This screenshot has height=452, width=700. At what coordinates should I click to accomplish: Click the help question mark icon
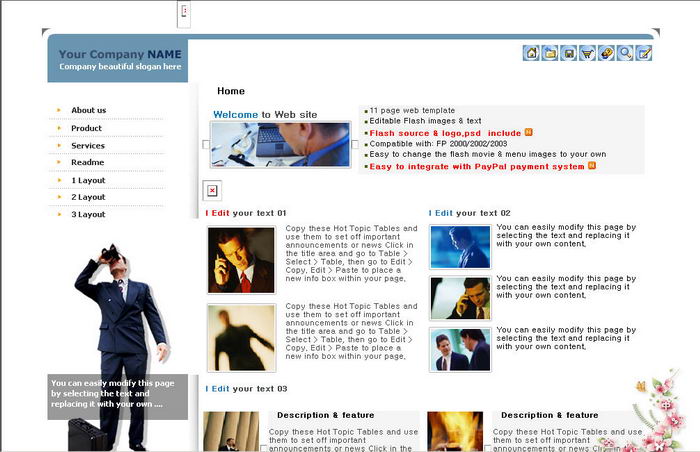tap(606, 53)
